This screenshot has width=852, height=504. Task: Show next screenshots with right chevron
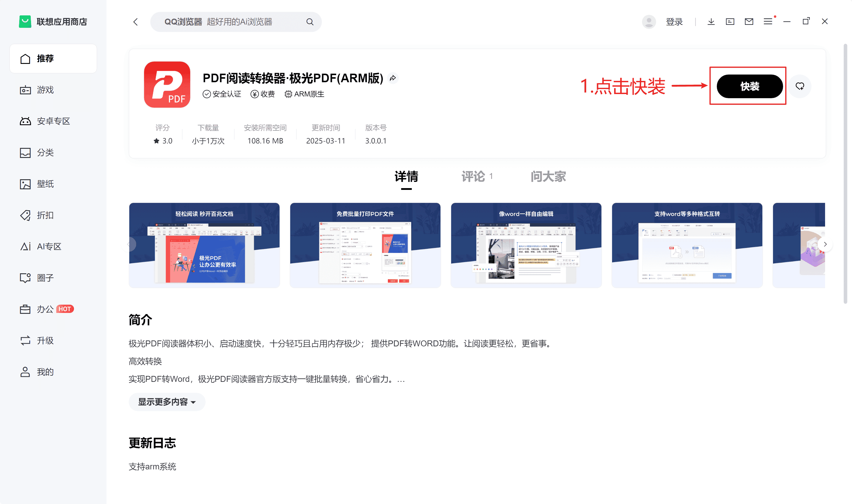pyautogui.click(x=825, y=244)
